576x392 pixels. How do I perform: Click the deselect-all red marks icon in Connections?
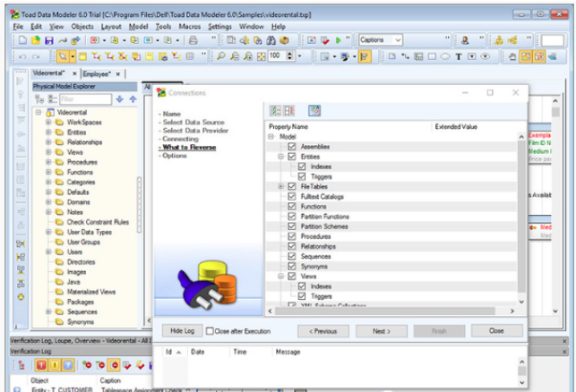tap(289, 110)
